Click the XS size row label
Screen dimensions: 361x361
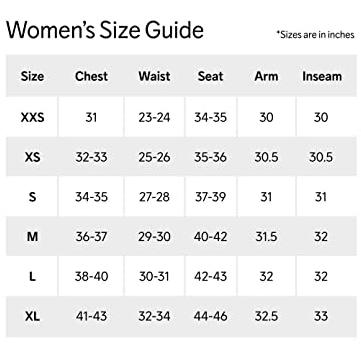pos(32,157)
